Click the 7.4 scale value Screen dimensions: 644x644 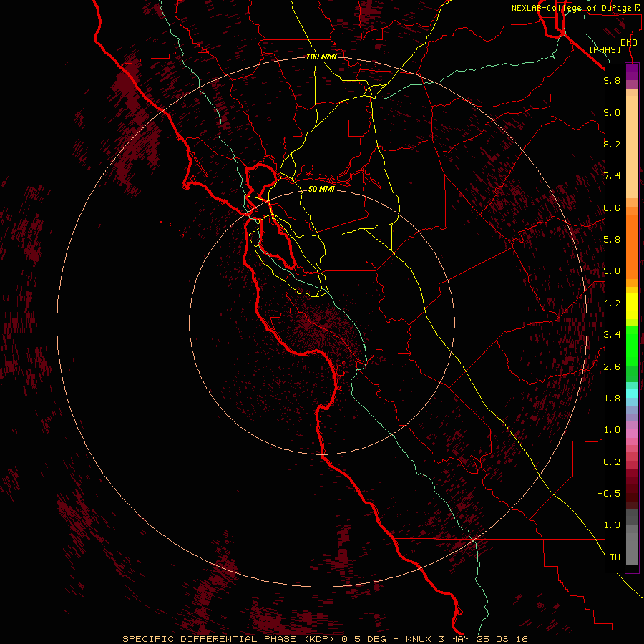[612, 176]
